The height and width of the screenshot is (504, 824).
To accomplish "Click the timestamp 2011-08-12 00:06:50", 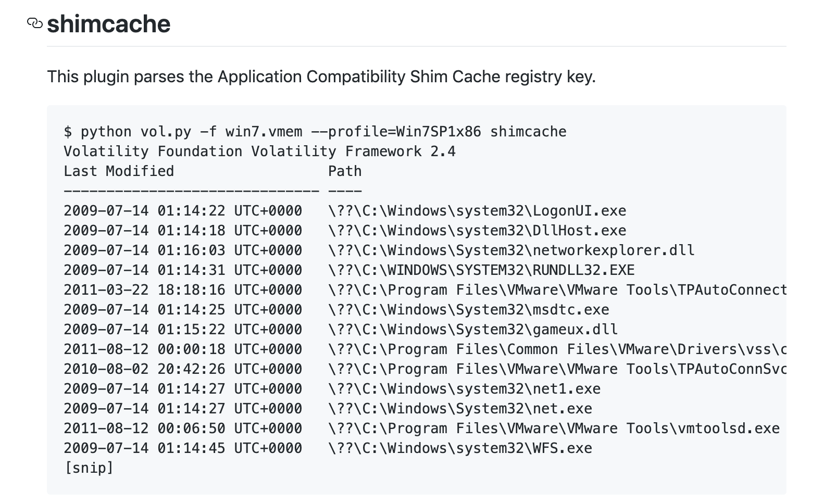I will [x=183, y=429].
